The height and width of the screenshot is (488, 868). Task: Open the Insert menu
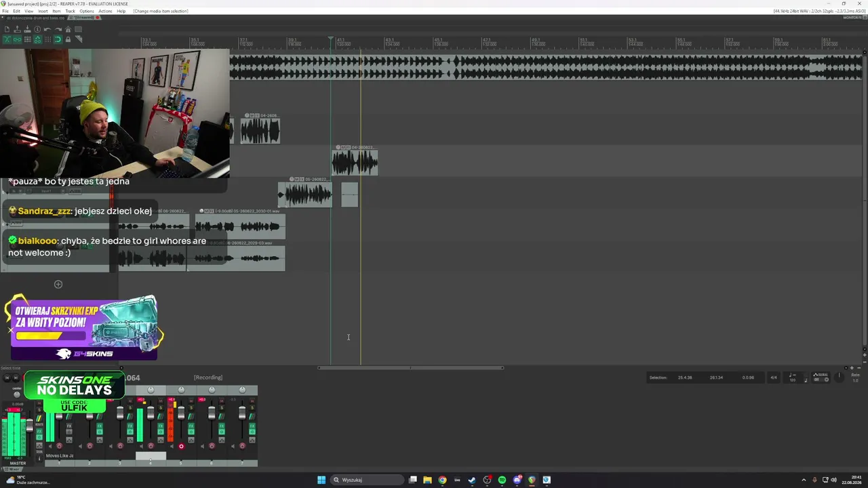(43, 12)
